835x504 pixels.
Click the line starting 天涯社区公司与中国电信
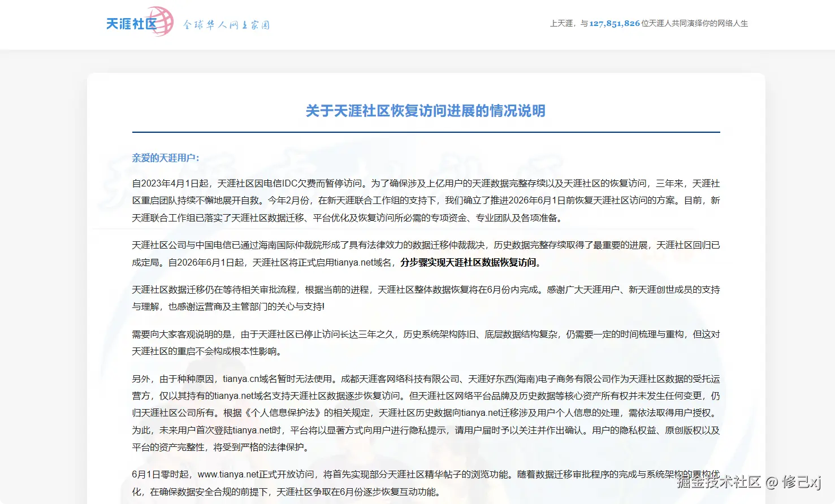[x=426, y=245]
